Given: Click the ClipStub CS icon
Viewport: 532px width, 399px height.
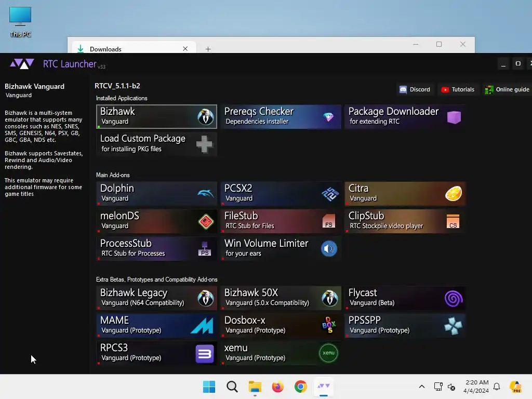Looking at the screenshot, I should pos(453,221).
